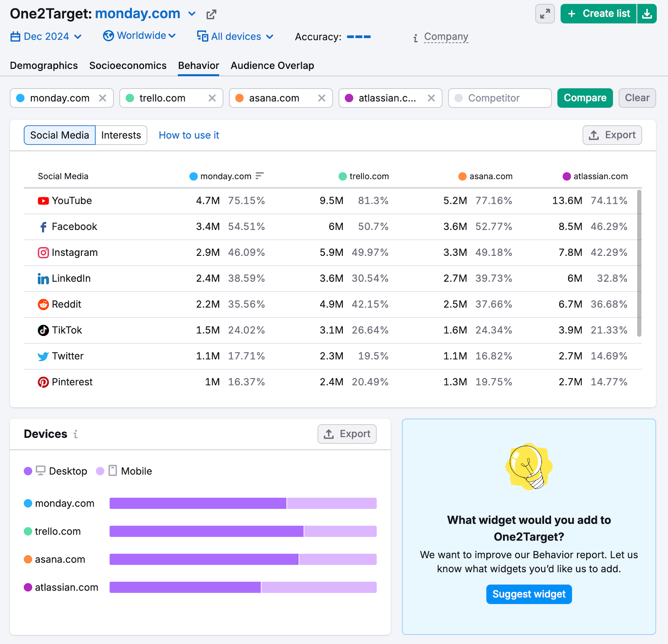Remove asana.com from the comparison
Viewport: 668px width, 644px height.
[321, 98]
